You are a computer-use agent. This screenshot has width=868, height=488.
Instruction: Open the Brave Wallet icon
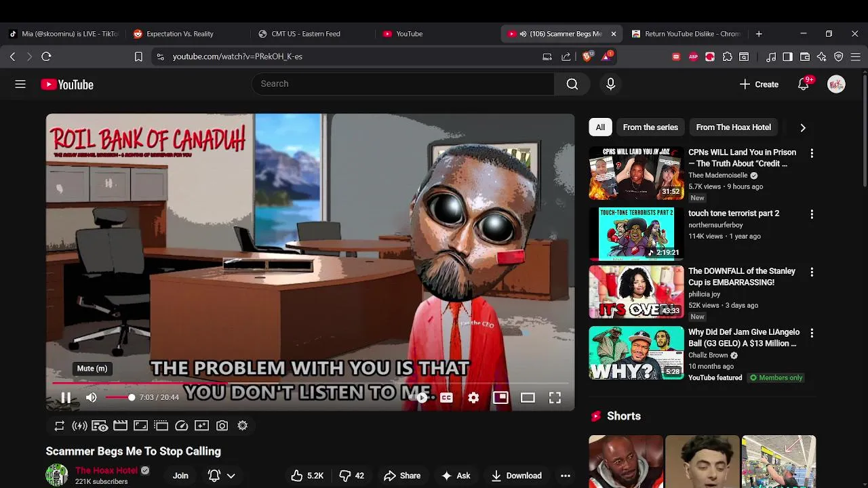805,57
